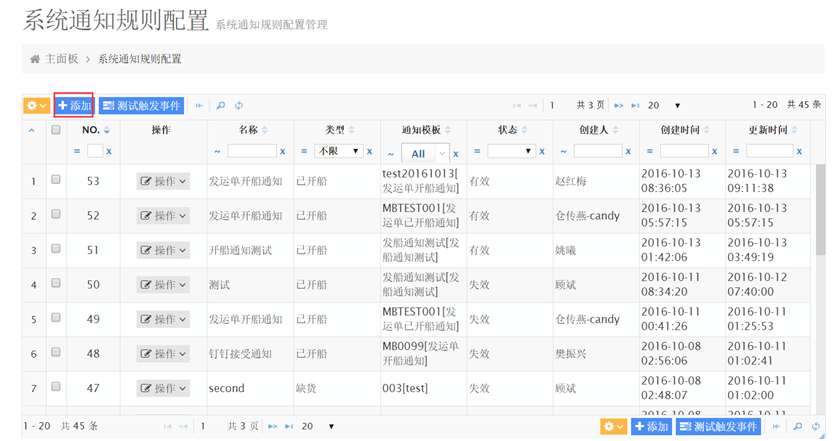The height and width of the screenshot is (441, 840).
Task: Click the top 测试触发事件 button
Action: [x=141, y=106]
